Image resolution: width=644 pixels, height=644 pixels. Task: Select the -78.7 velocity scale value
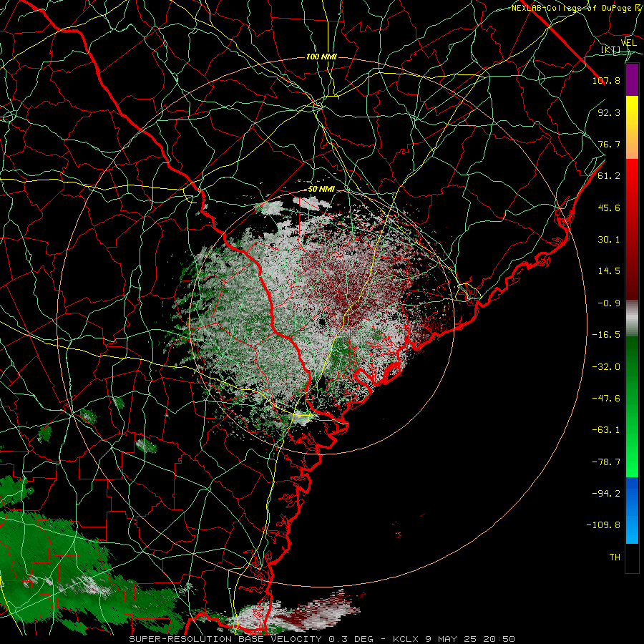tap(606, 462)
